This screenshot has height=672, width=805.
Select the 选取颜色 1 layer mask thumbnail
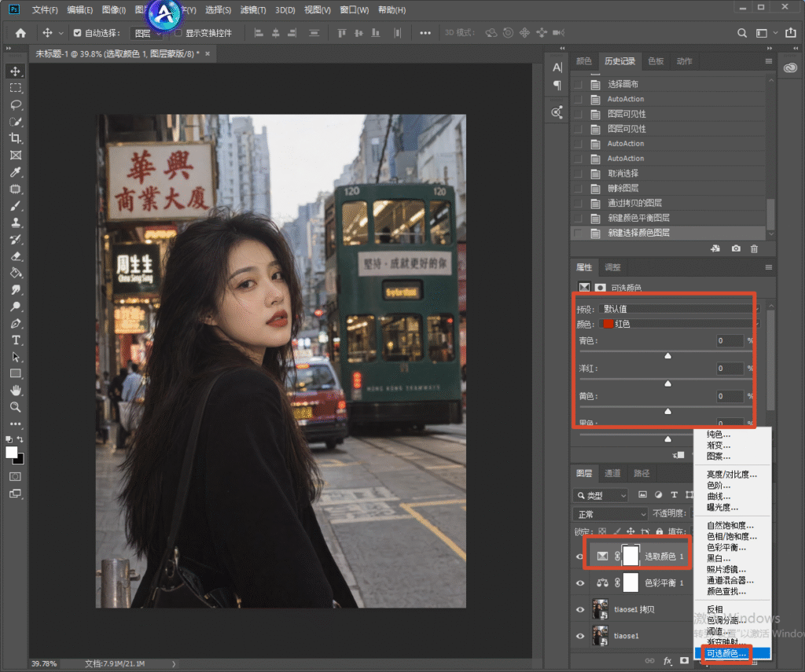tap(630, 556)
